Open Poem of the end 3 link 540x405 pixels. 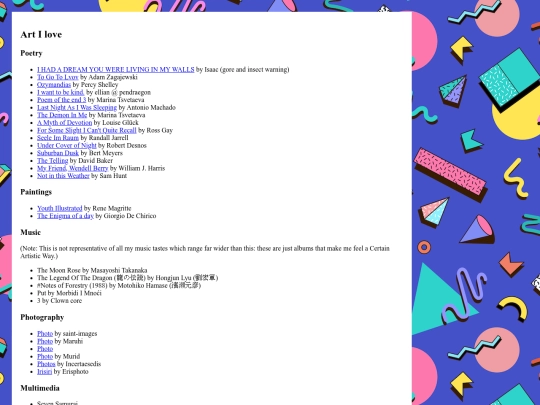coord(62,100)
